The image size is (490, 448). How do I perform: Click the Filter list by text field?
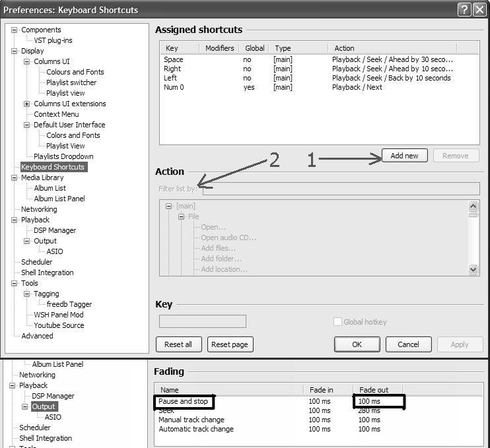coord(341,189)
